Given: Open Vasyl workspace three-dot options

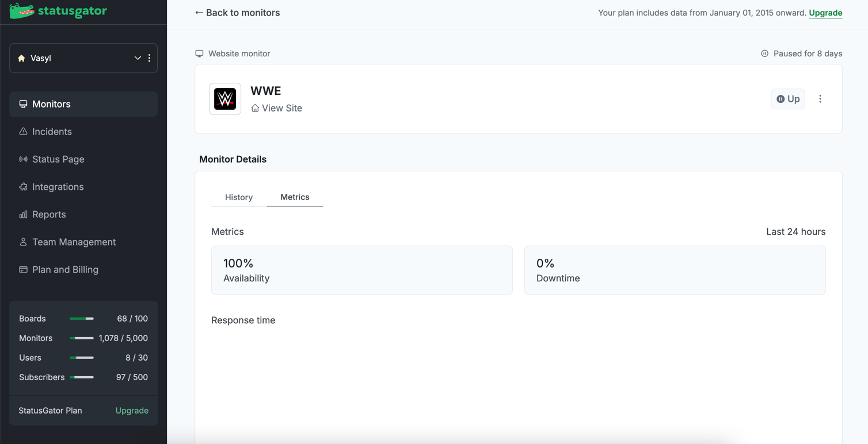Looking at the screenshot, I should coord(149,58).
